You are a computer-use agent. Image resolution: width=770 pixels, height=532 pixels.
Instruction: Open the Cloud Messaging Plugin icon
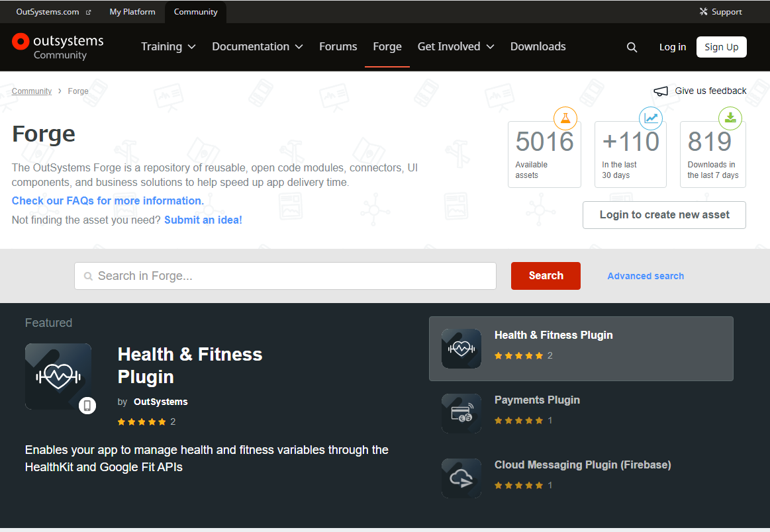tap(461, 478)
